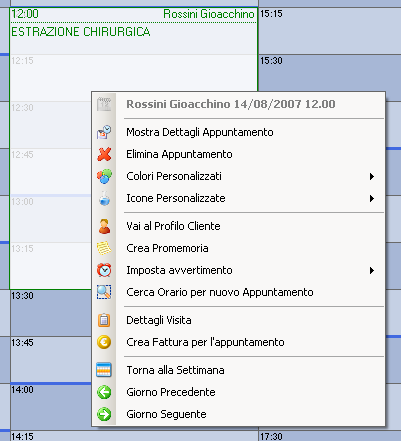Expand the Imposta avvertimento submenu arrow
The height and width of the screenshot is (441, 401).
tap(372, 270)
